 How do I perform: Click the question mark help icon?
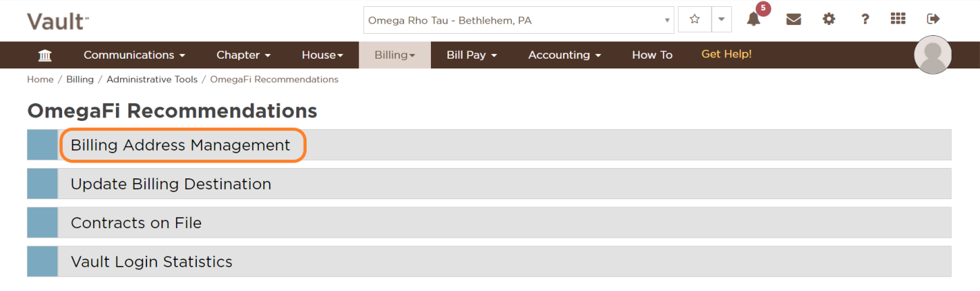coord(865,19)
